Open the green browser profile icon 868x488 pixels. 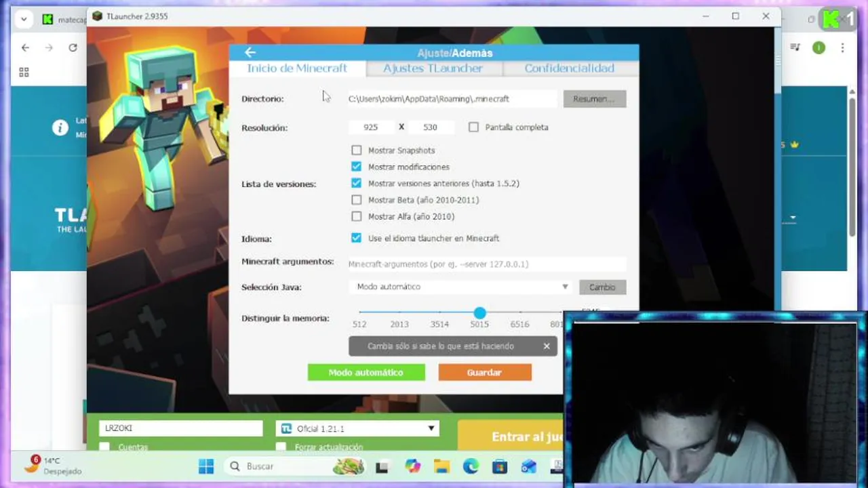point(818,47)
